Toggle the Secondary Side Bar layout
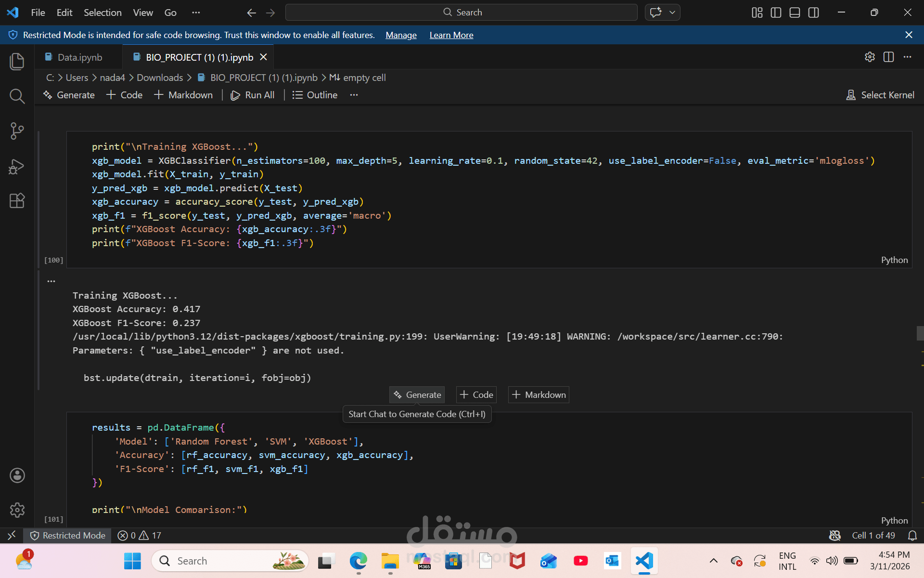This screenshot has height=578, width=924. coord(813,13)
